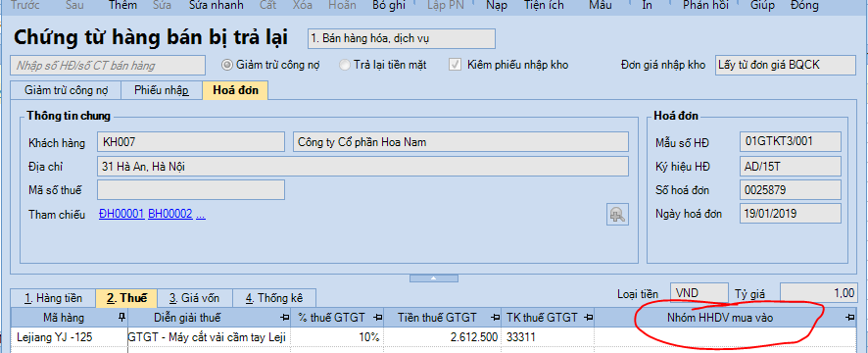Switch to Phiếu nhập tab

(161, 91)
